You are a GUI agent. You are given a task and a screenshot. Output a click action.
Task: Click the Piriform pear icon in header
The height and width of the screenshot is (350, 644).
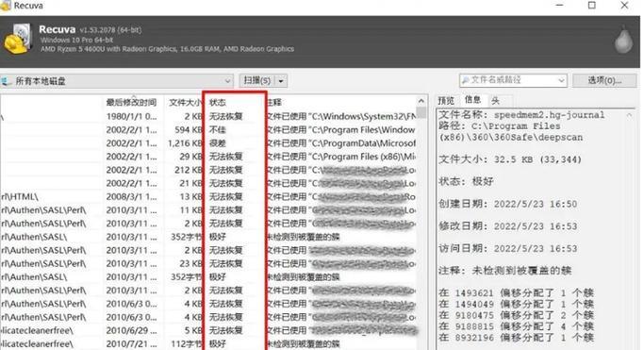coord(623,41)
